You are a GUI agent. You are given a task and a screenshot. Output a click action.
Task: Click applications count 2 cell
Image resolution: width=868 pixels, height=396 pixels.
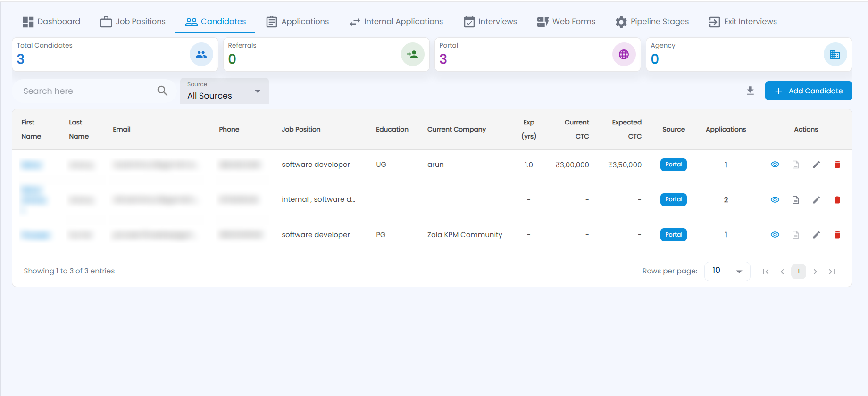(x=726, y=200)
